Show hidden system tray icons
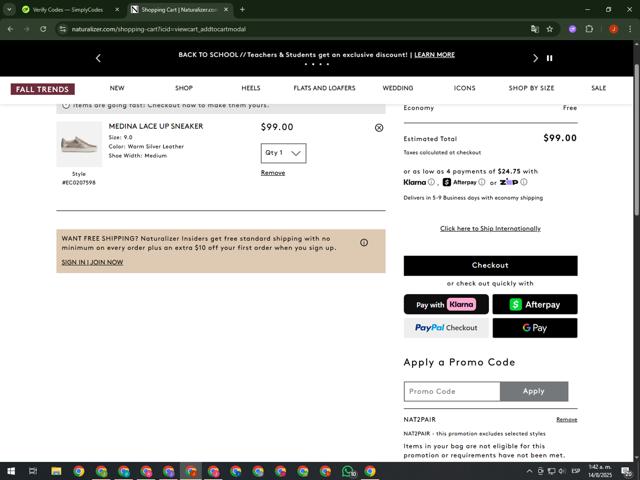 click(529, 471)
